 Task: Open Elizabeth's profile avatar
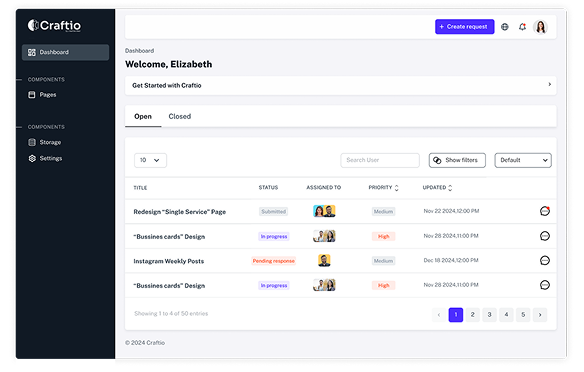tap(540, 27)
